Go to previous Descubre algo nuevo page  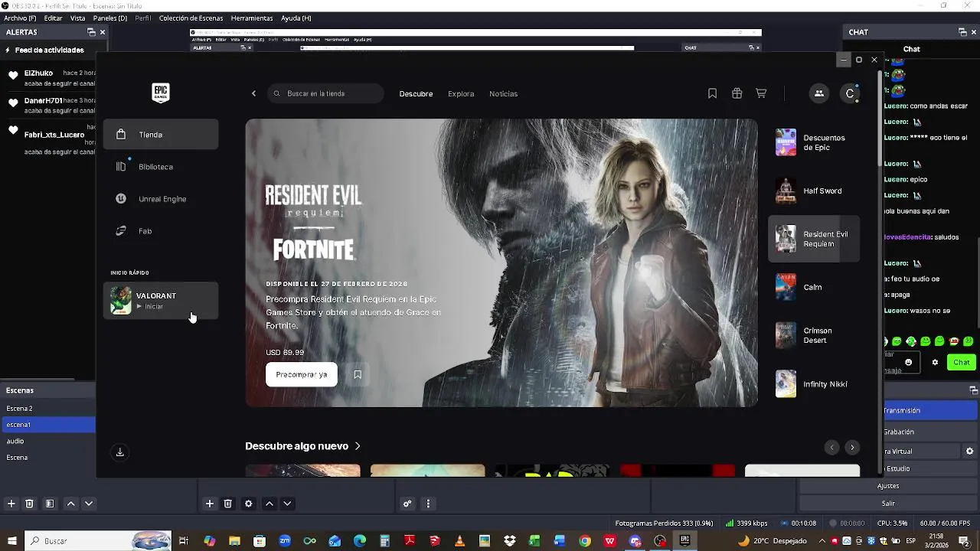pos(831,448)
